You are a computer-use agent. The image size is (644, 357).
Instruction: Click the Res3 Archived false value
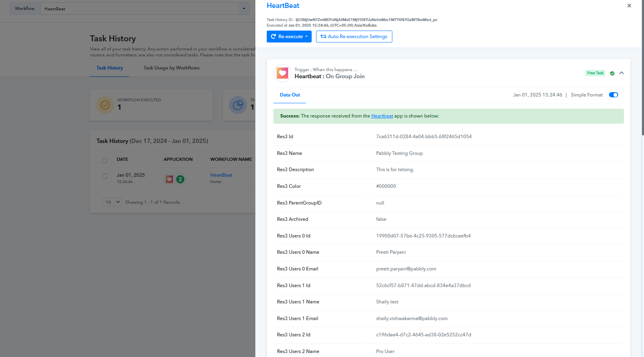point(381,219)
